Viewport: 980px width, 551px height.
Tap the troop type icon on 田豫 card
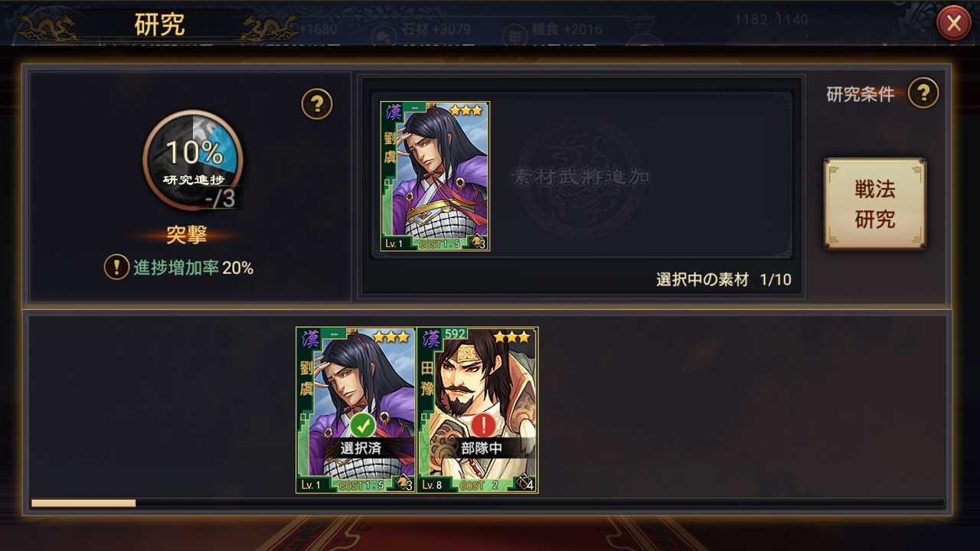click(524, 483)
